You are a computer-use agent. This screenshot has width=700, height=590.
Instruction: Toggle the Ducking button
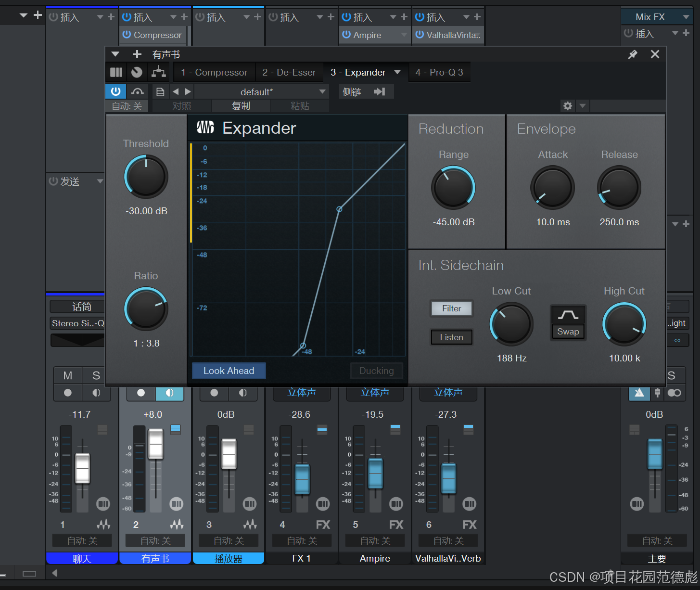[x=376, y=371]
